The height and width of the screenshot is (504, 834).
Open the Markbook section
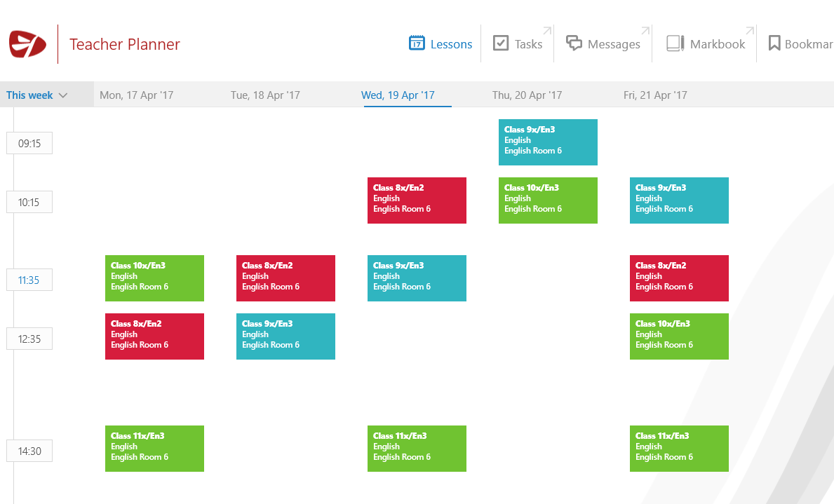[x=717, y=44]
